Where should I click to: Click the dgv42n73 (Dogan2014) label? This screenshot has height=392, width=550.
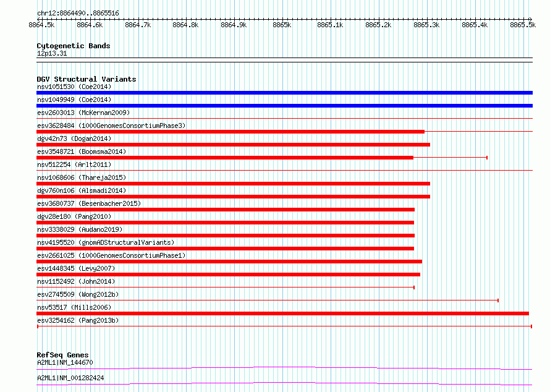pyautogui.click(x=74, y=138)
